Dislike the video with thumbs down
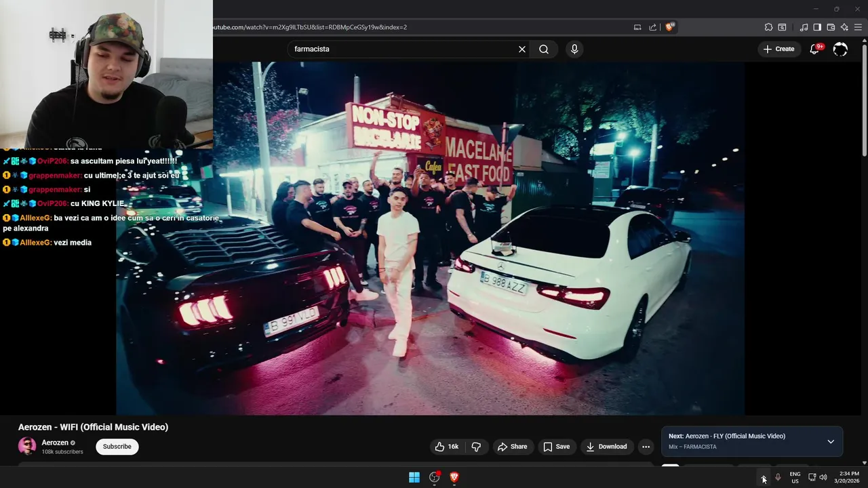The image size is (868, 488). (476, 447)
